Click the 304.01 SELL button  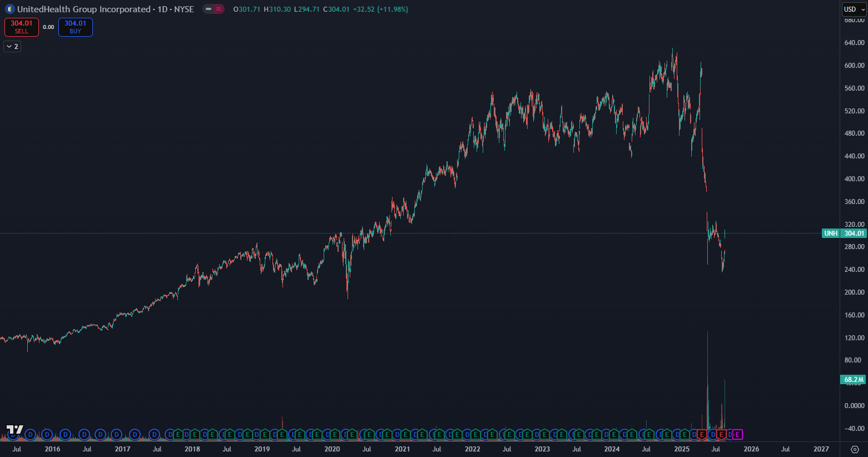(x=22, y=27)
